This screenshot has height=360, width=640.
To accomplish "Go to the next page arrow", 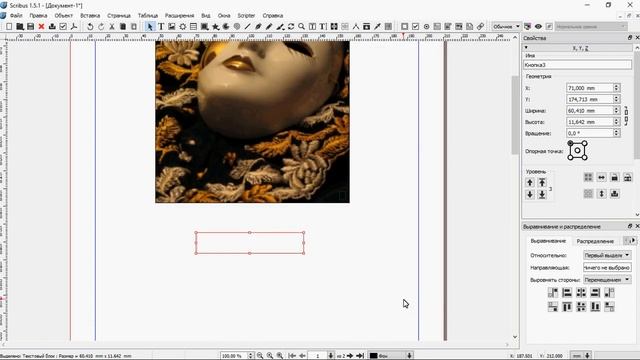I will pos(350,356).
